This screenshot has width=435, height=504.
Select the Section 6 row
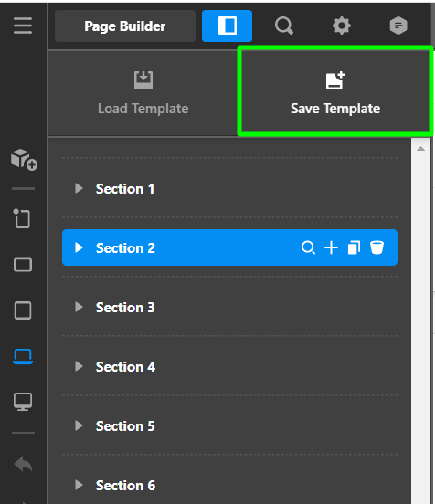[229, 485]
